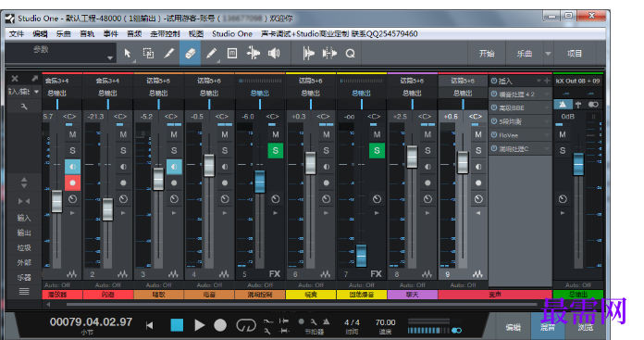Click the 项目 project button
The height and width of the screenshot is (340, 644).
click(x=575, y=54)
